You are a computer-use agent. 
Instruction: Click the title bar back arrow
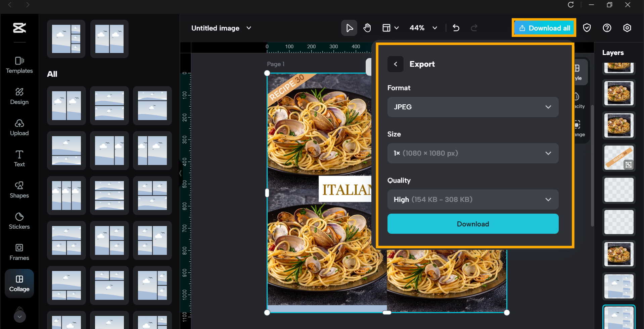[x=10, y=5]
